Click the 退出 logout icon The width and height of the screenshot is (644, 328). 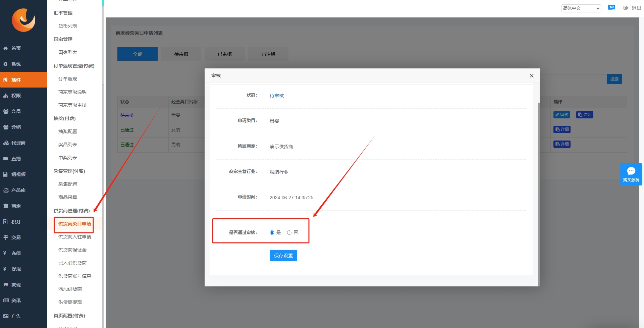point(626,8)
